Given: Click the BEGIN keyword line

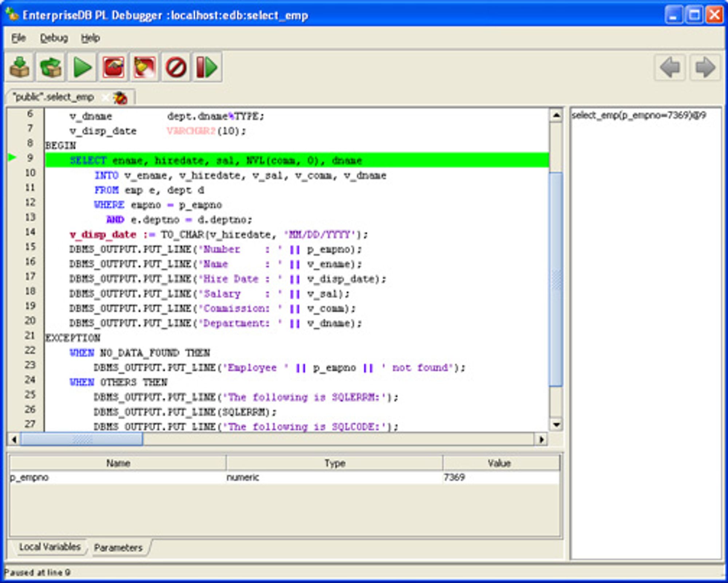Looking at the screenshot, I should click(60, 145).
